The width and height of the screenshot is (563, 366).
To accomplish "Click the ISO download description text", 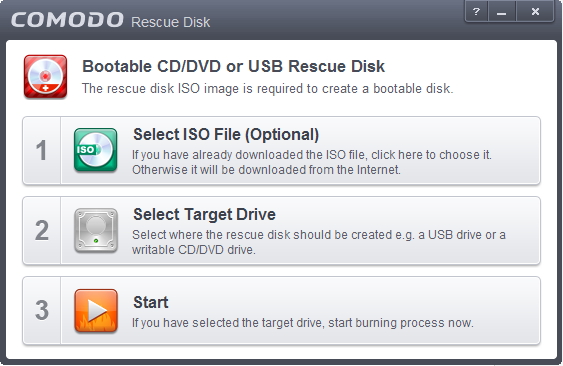I will coord(312,162).
